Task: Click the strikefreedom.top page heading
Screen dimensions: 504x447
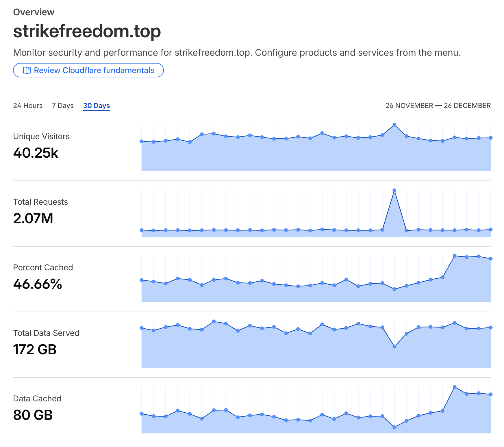Action: (87, 31)
